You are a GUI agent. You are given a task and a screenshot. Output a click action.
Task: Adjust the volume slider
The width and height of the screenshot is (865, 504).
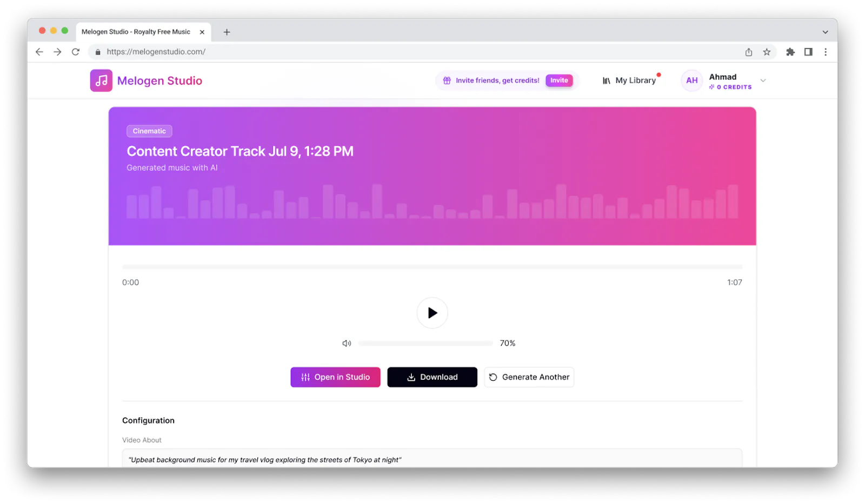coord(425,344)
